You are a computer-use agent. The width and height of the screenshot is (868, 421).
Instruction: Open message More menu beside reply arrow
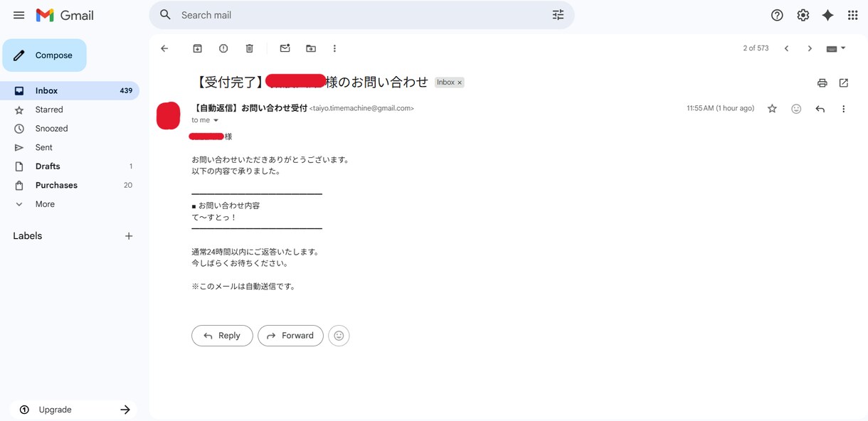pyautogui.click(x=844, y=109)
